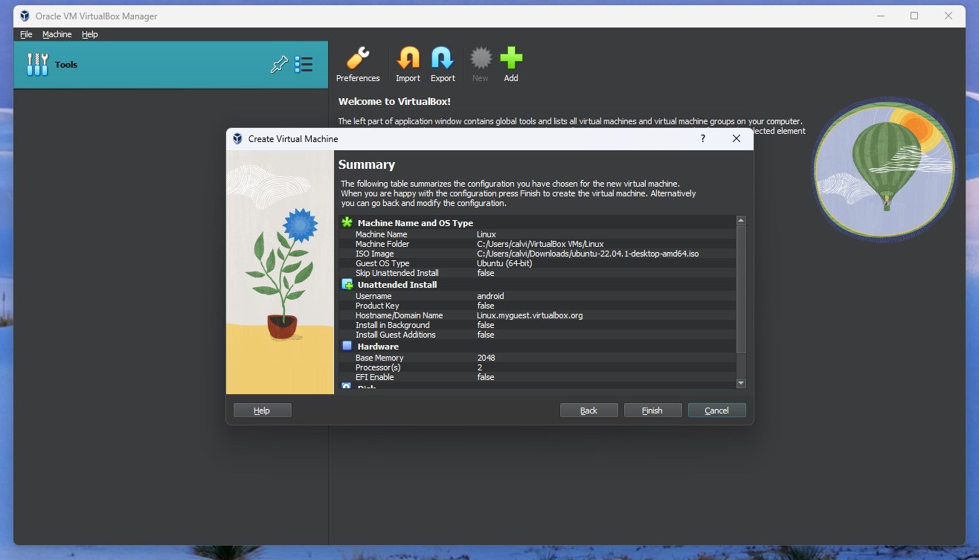Click the summary table scrollbar thumb
Viewport: 979px width, 560px height.
741,289
